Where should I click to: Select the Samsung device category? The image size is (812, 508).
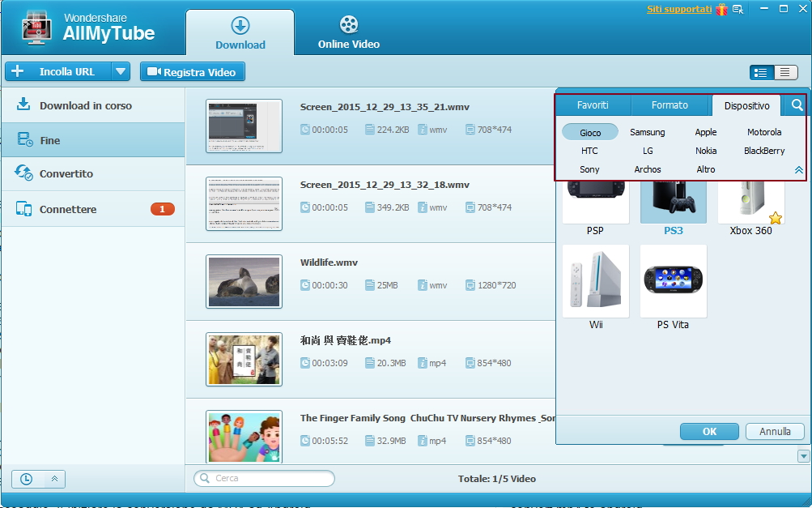tap(647, 132)
